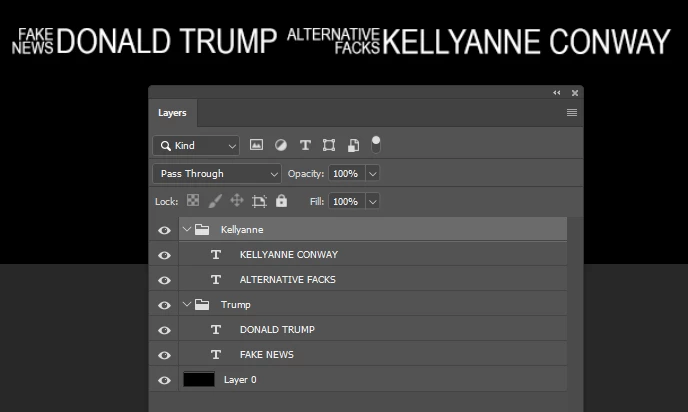688x412 pixels.
Task: Toggle visibility of DONALD TRUMP layer
Action: coord(164,330)
